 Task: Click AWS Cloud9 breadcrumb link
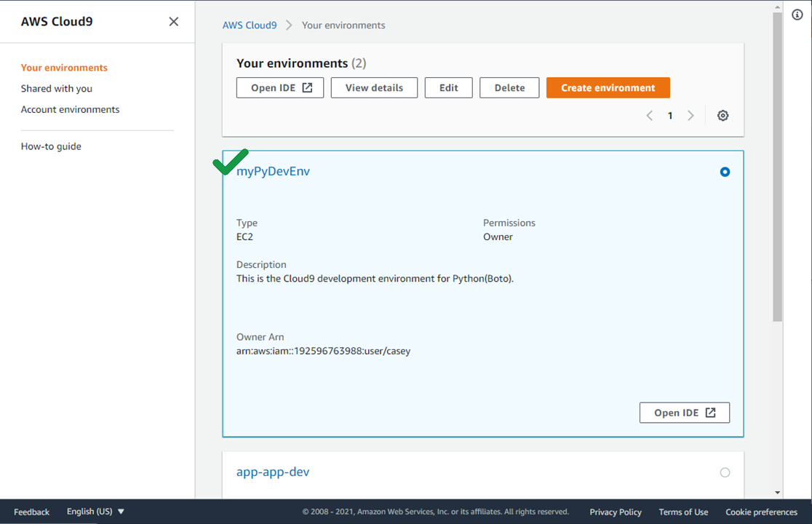250,25
